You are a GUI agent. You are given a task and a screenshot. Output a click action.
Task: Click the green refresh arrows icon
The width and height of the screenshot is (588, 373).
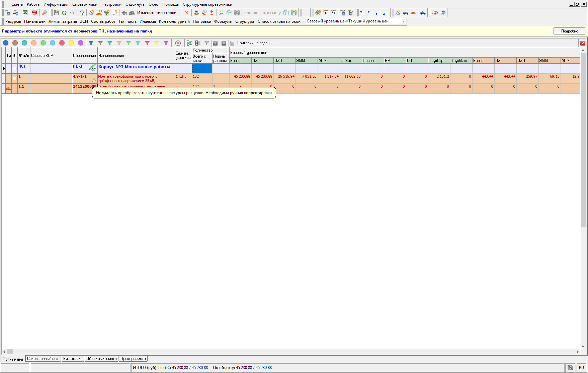click(x=64, y=13)
